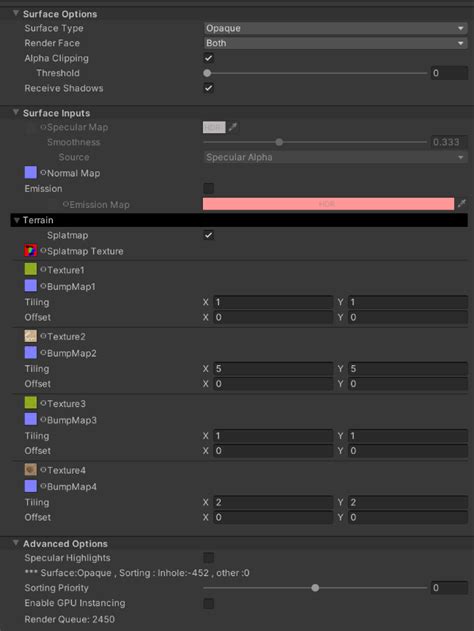Viewport: 474px width, 631px height.
Task: Click Texture2 Tiling X field showing 5
Action: pyautogui.click(x=273, y=369)
